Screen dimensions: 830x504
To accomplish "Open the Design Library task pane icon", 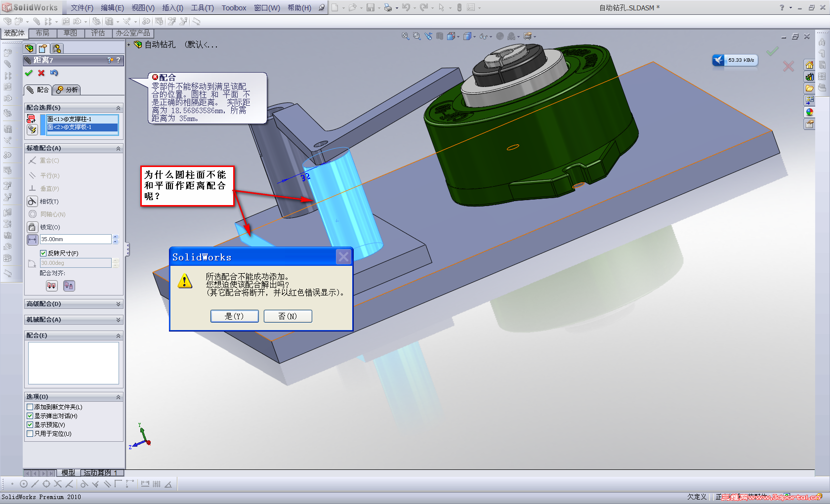I will point(809,77).
